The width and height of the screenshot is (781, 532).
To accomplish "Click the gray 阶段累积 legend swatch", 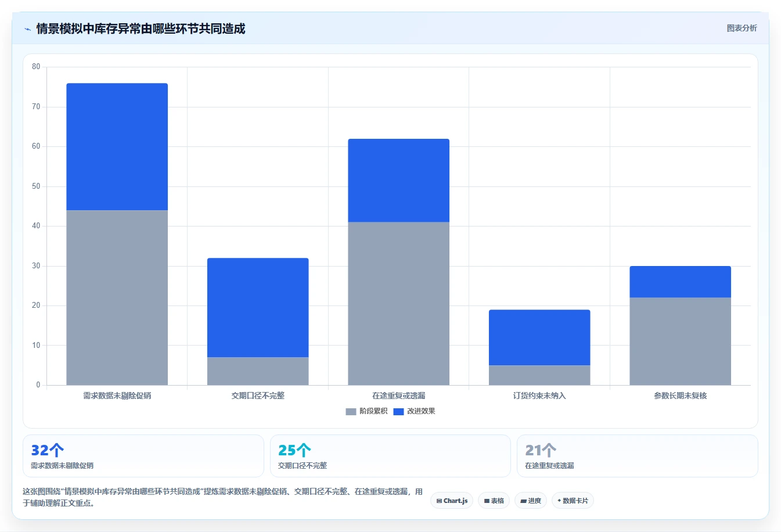I will (351, 411).
